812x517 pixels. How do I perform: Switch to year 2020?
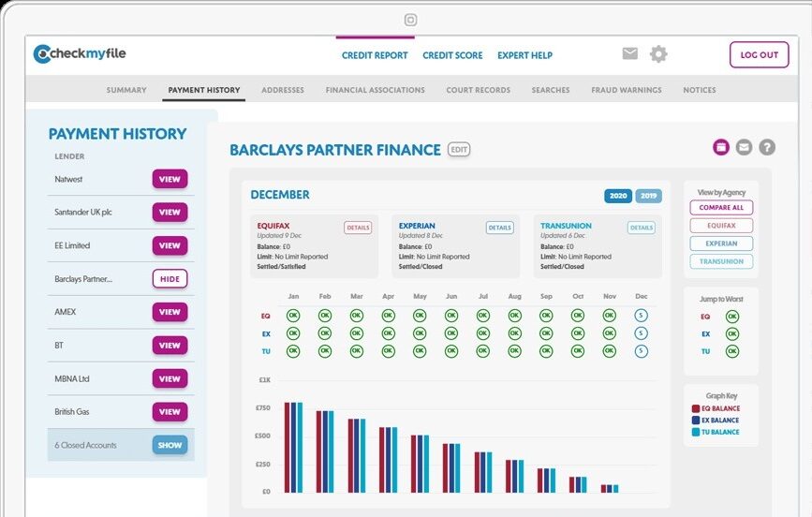point(618,196)
